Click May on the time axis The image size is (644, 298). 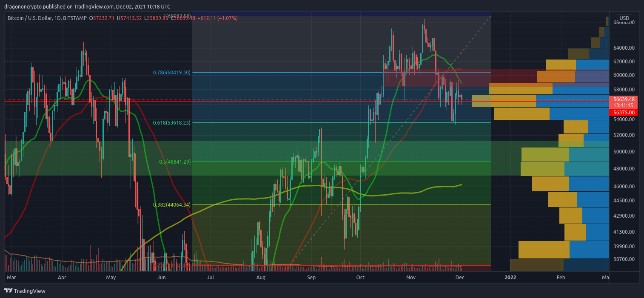coord(111,278)
